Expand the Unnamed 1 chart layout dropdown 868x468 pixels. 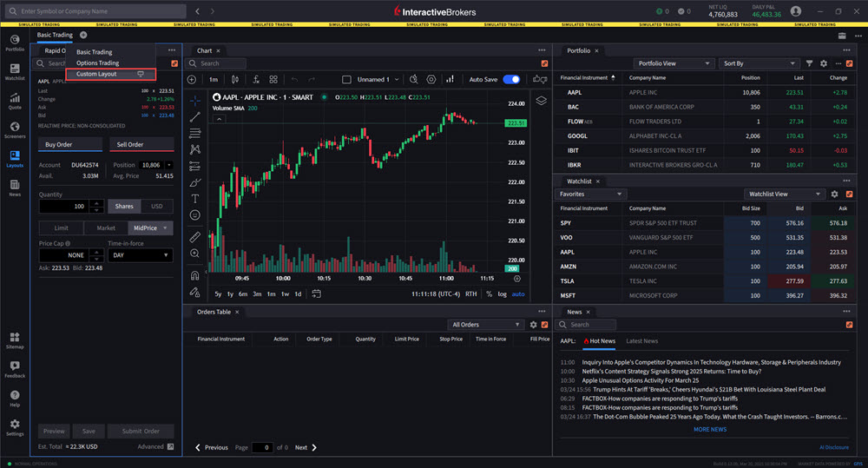(397, 79)
